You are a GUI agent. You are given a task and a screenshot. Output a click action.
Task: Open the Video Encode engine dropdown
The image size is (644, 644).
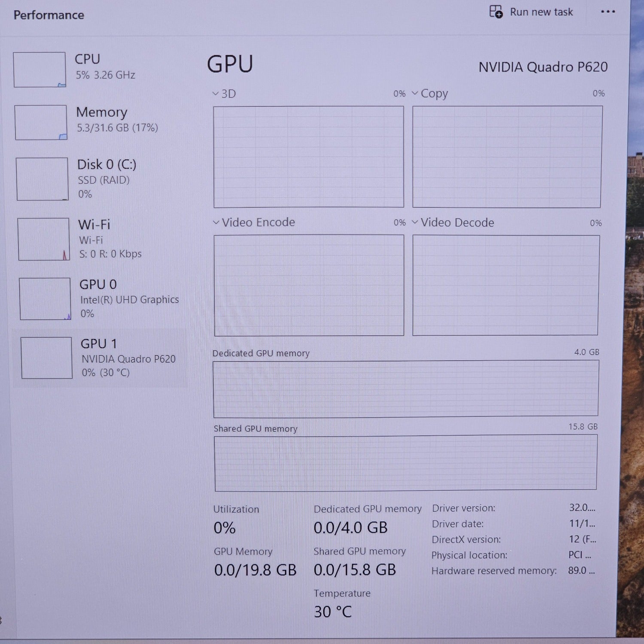point(216,222)
